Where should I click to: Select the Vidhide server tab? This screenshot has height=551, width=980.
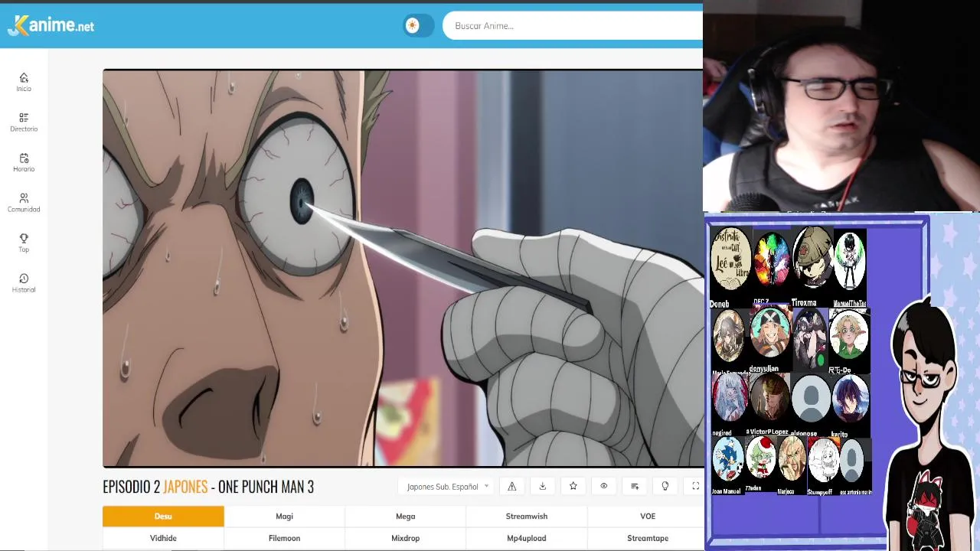pyautogui.click(x=163, y=538)
